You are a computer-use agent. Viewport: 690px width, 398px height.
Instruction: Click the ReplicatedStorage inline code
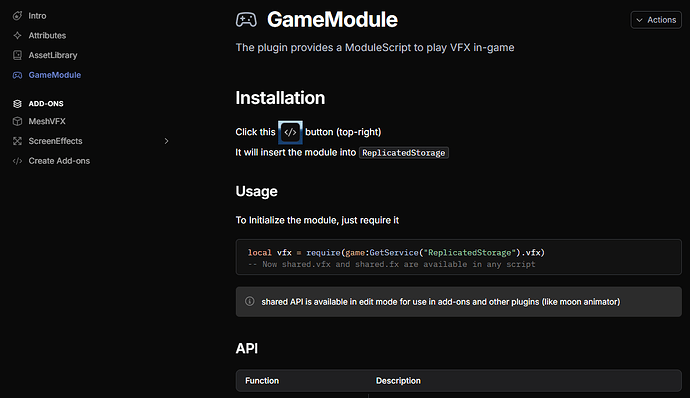(x=404, y=153)
